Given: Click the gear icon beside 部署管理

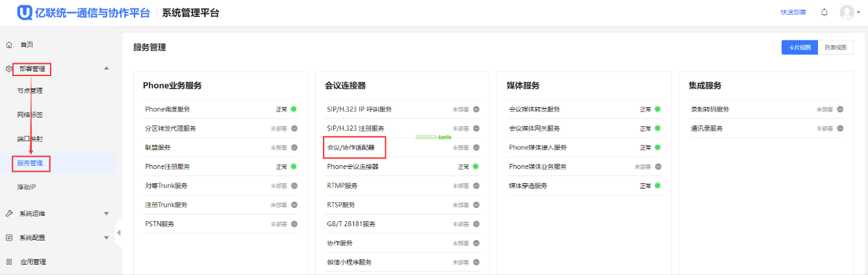Looking at the screenshot, I should point(9,69).
